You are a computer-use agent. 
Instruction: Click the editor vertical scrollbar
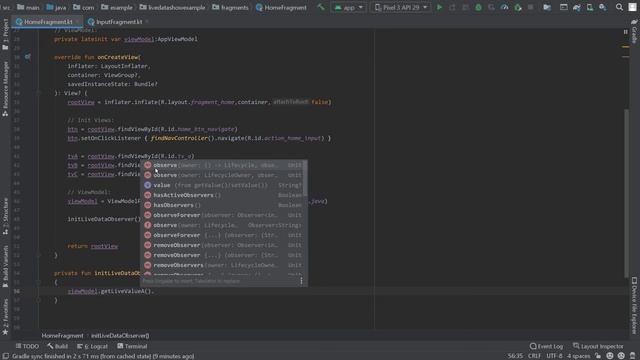[x=626, y=193]
